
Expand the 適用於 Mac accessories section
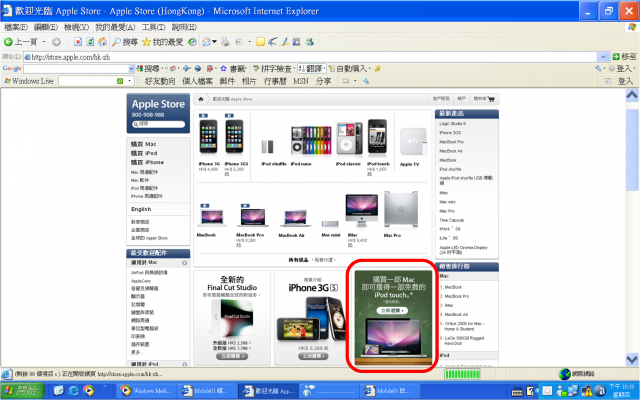[x=184, y=263]
